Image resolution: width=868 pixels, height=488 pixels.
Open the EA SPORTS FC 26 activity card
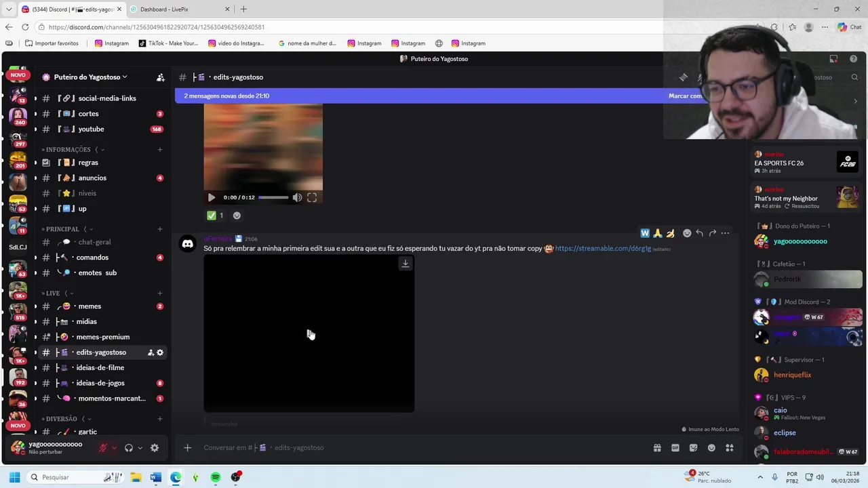(807, 162)
